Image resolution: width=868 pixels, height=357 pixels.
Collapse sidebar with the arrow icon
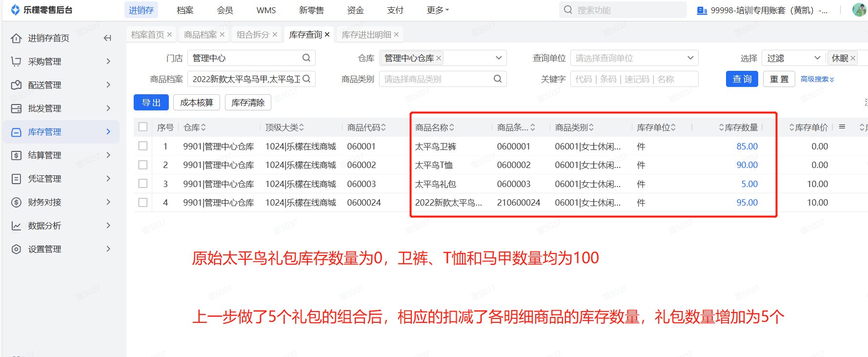[x=107, y=38]
